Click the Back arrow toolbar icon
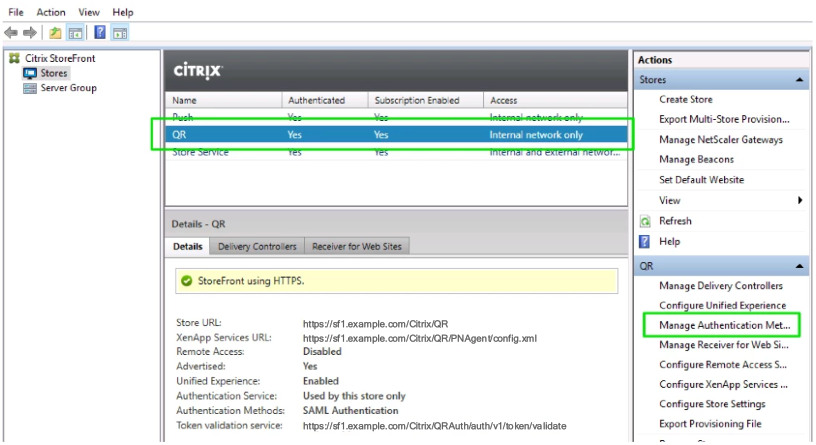816x445 pixels. pos(12,32)
